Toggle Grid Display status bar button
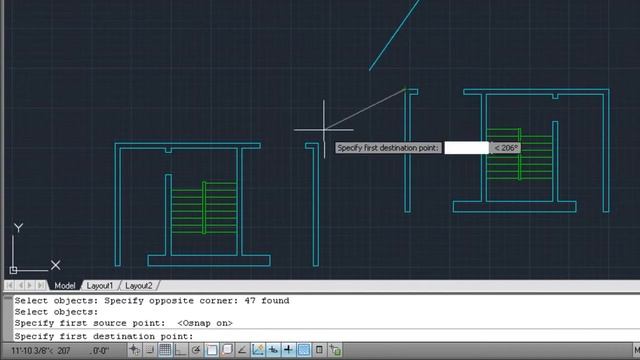Screen dimensions: 640x360 [165, 350]
